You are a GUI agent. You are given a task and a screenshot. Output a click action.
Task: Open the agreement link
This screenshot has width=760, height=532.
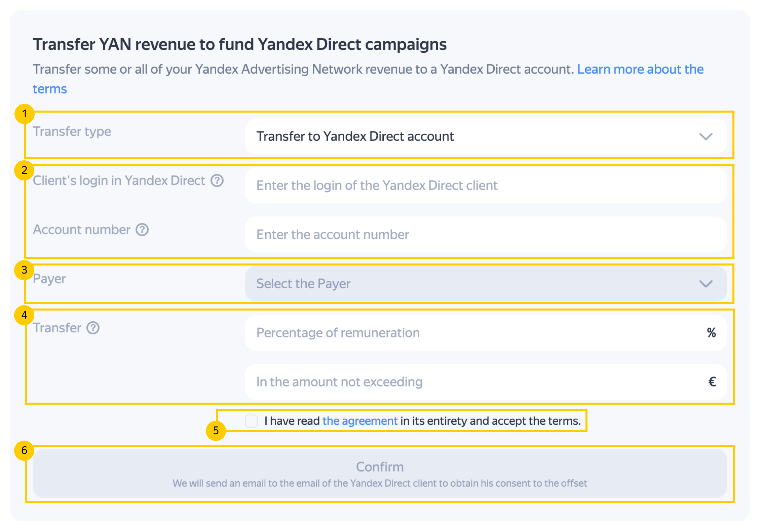click(360, 421)
